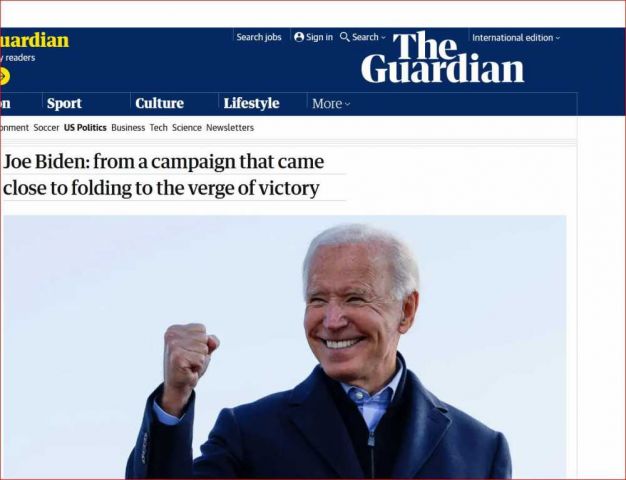
Task: Open the Soccer subsection link
Action: tap(46, 128)
